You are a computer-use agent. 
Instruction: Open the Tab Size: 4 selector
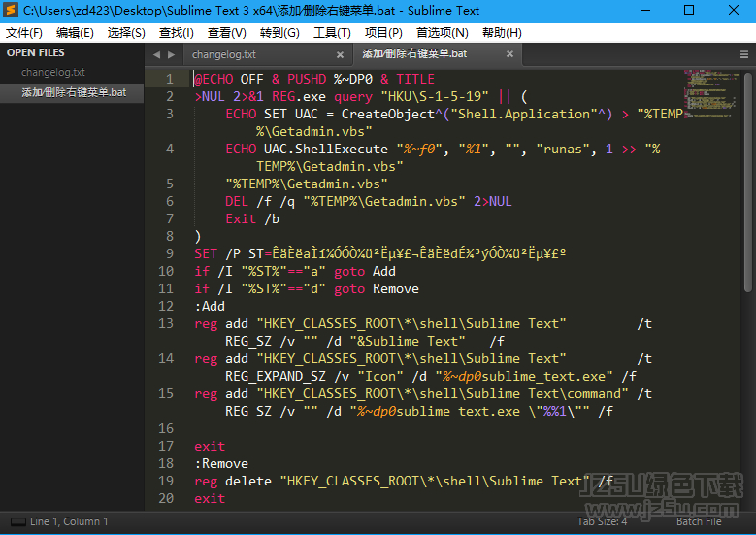coord(602,521)
